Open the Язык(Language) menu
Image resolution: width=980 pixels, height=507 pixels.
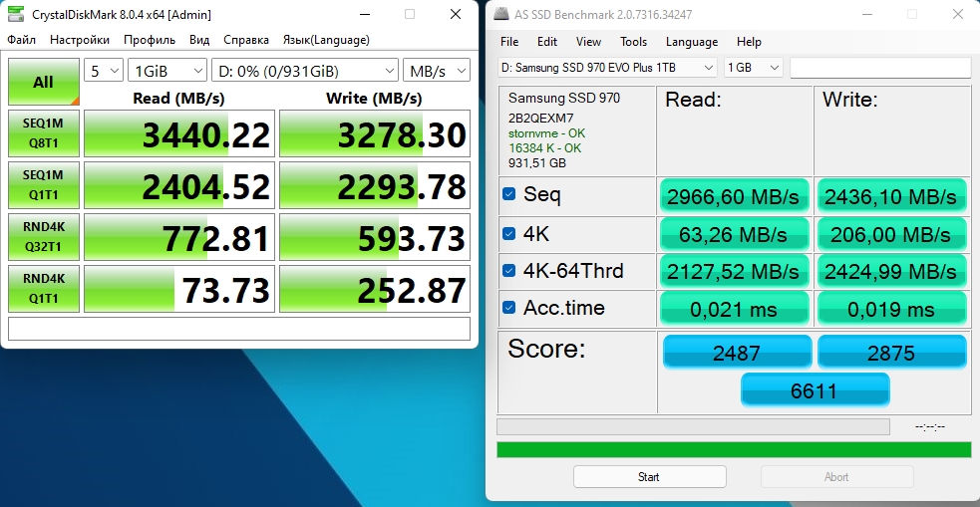(x=326, y=40)
